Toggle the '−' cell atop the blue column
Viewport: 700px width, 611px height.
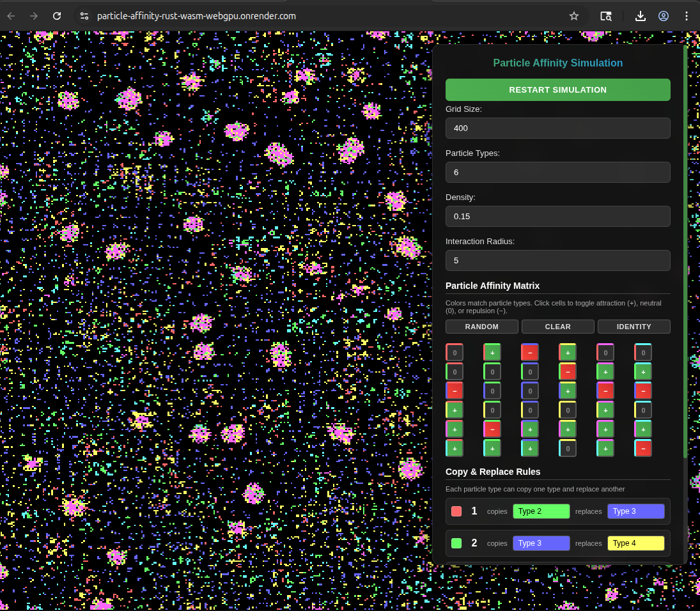529,352
